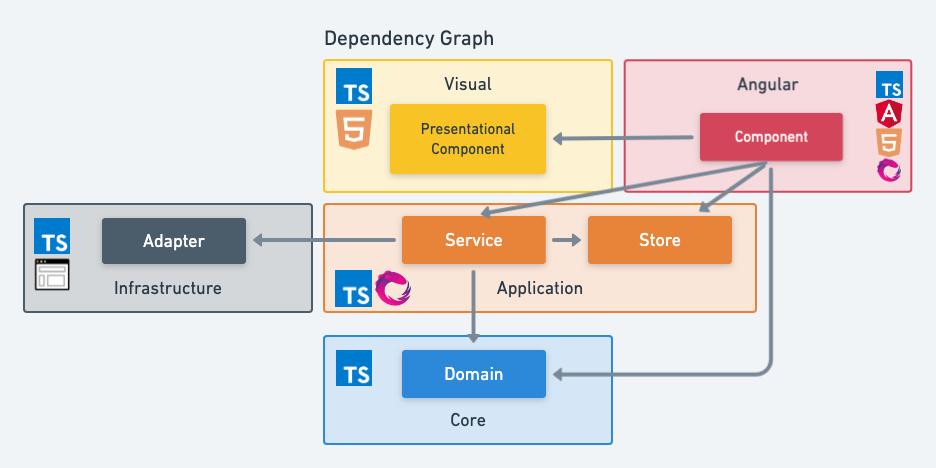This screenshot has height=468, width=936.
Task: Click the Infrastructure layer label
Action: [167, 289]
